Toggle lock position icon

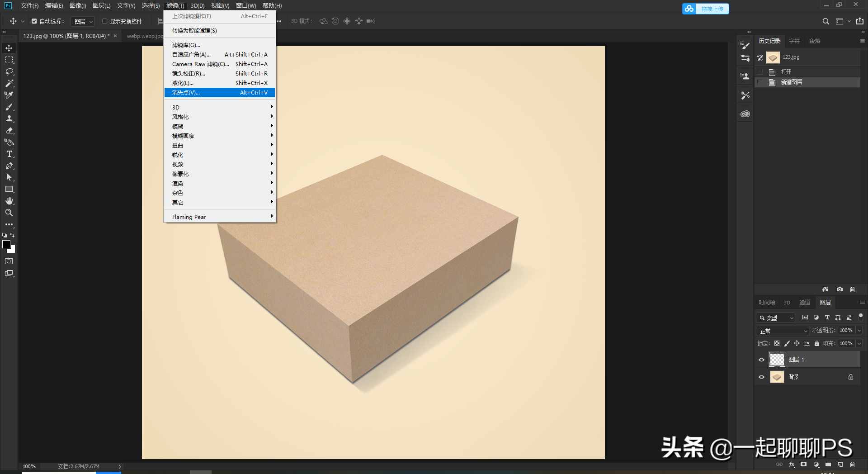(797, 343)
